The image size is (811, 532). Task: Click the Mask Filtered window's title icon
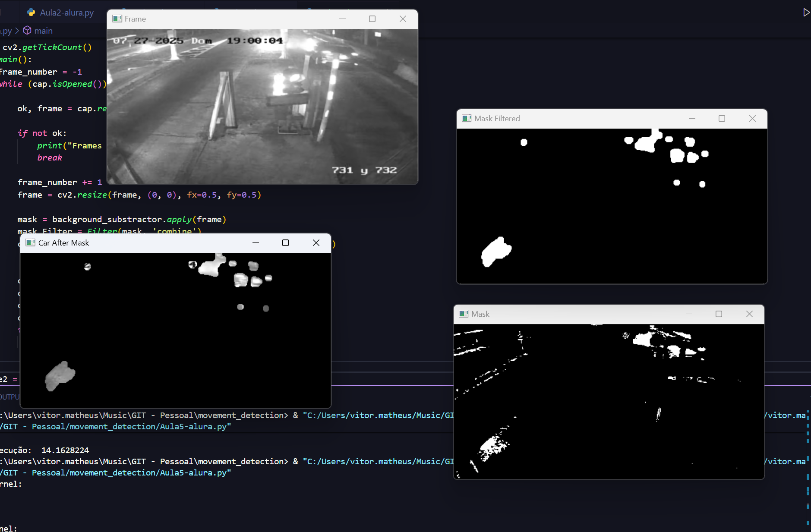click(467, 119)
